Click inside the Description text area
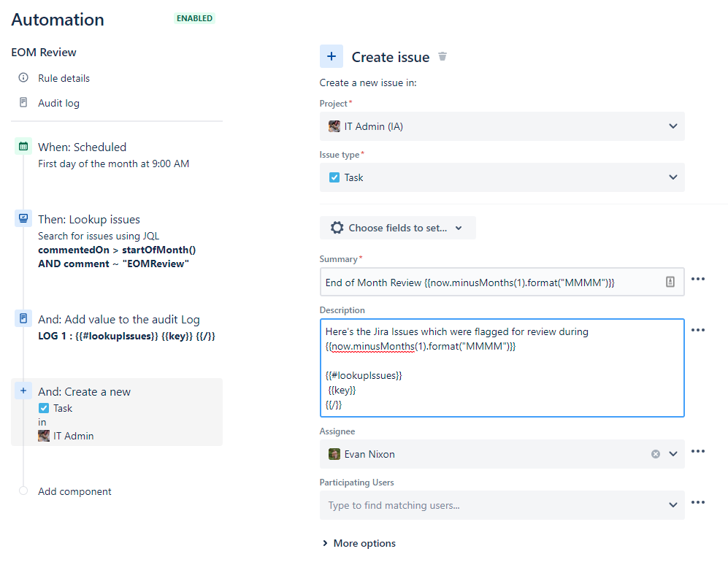This screenshot has width=728, height=565. click(x=502, y=368)
